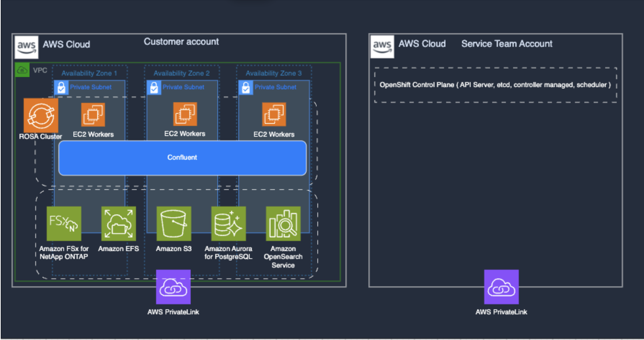Click the Amazon OpenSearch Service icon
The width and height of the screenshot is (644, 340).
pyautogui.click(x=283, y=223)
